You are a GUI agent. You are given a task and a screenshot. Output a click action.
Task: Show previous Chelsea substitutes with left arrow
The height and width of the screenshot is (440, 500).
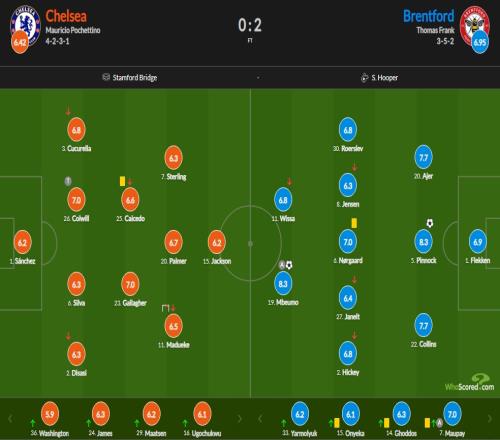(x=10, y=419)
